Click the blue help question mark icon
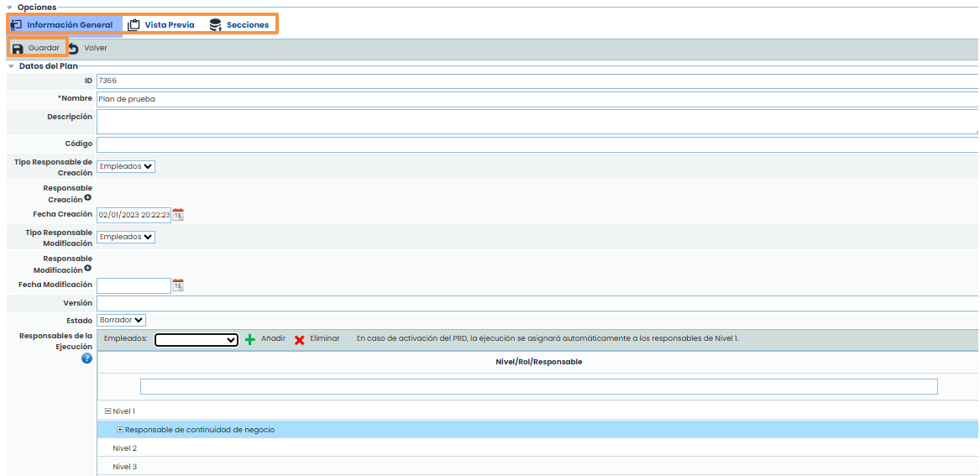Viewport: 980px width, 476px height. 86,358
